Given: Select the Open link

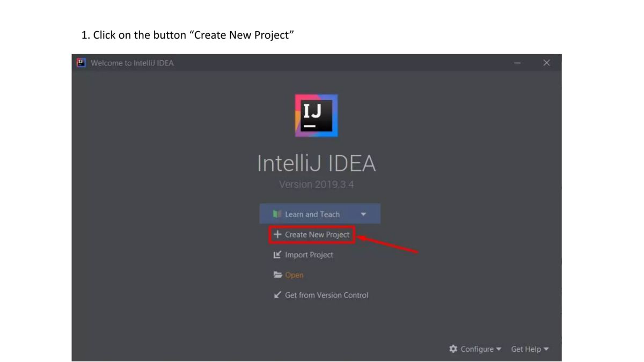Looking at the screenshot, I should click(x=294, y=275).
